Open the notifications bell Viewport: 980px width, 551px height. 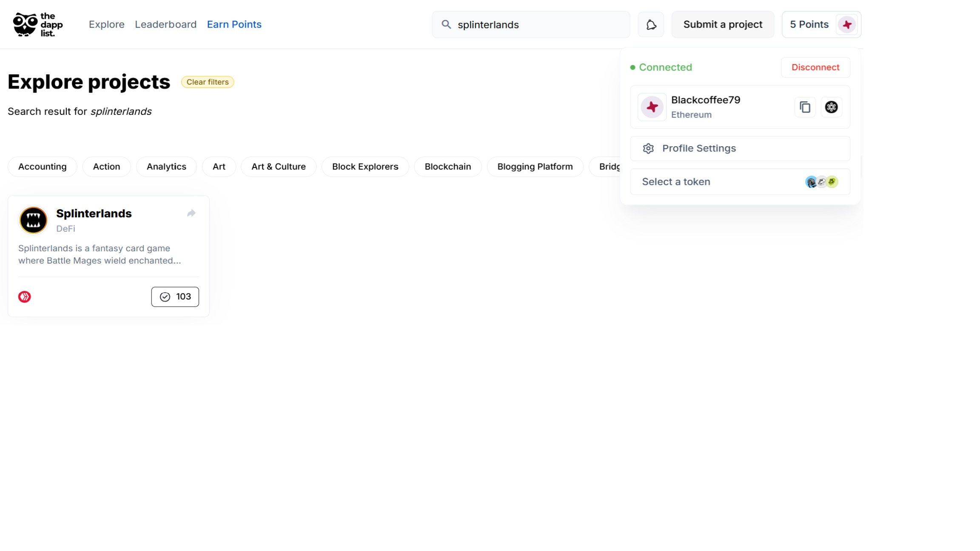point(651,25)
